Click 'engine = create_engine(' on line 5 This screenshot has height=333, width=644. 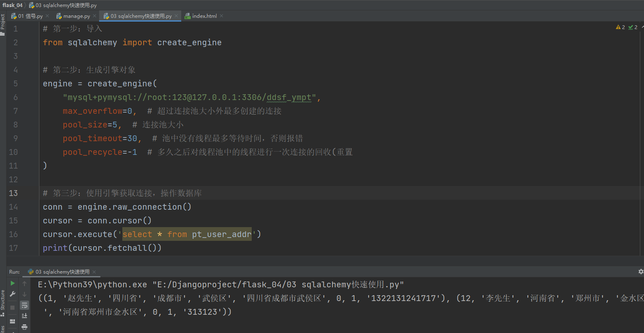pyautogui.click(x=100, y=83)
